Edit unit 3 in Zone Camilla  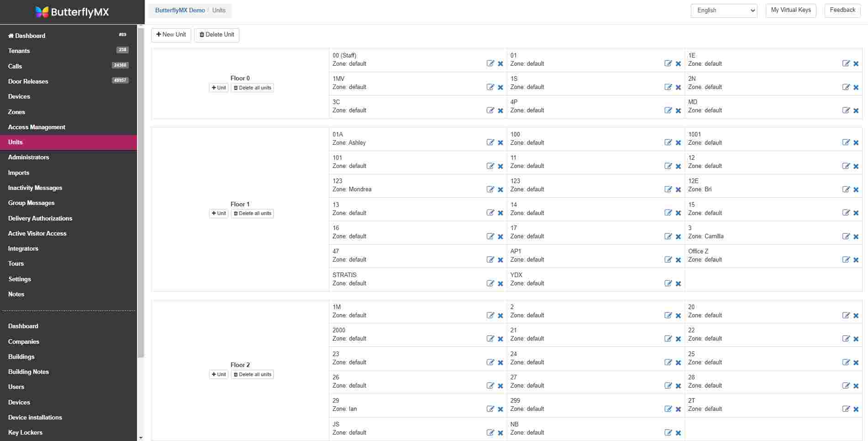click(846, 236)
